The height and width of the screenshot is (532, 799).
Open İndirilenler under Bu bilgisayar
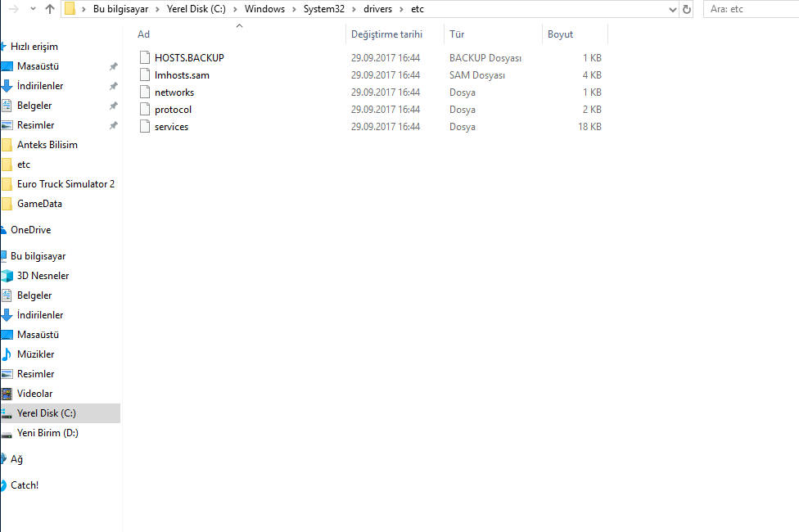[x=40, y=315]
